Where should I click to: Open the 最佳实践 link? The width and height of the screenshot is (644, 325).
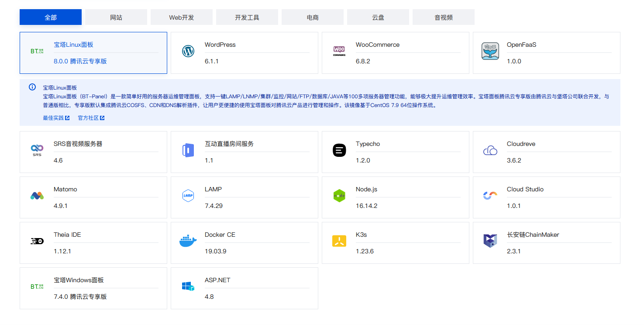coord(53,118)
